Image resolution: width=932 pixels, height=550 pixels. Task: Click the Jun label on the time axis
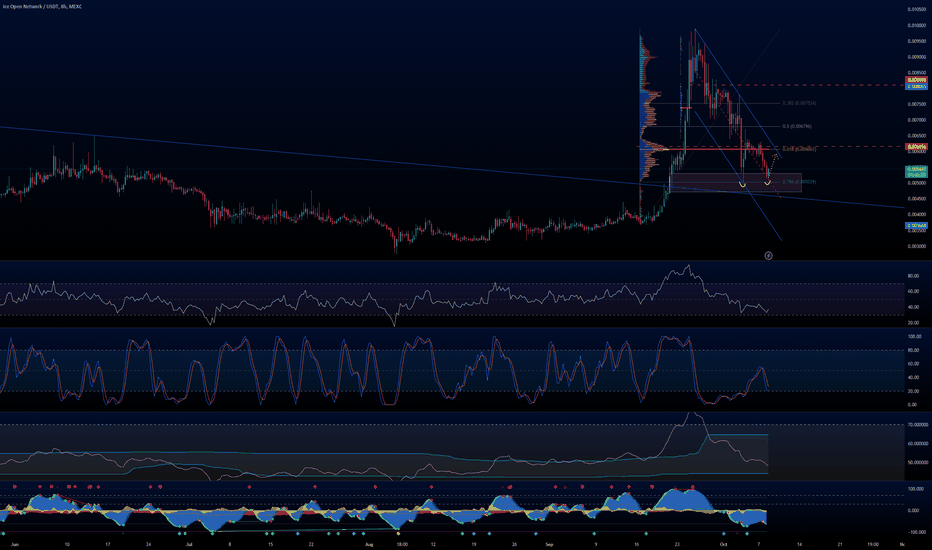point(15,544)
